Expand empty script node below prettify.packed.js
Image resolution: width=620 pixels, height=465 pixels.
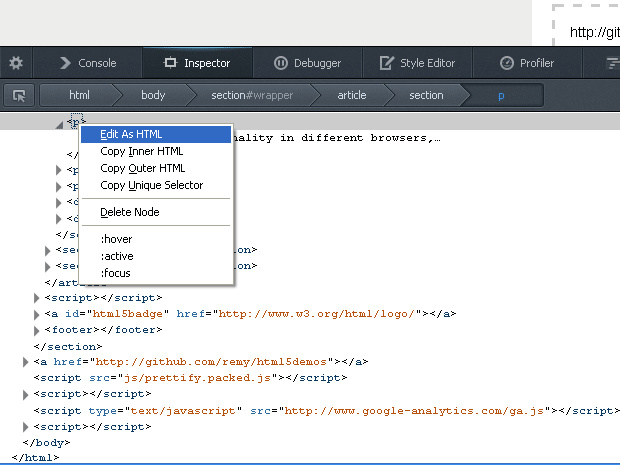pos(25,395)
